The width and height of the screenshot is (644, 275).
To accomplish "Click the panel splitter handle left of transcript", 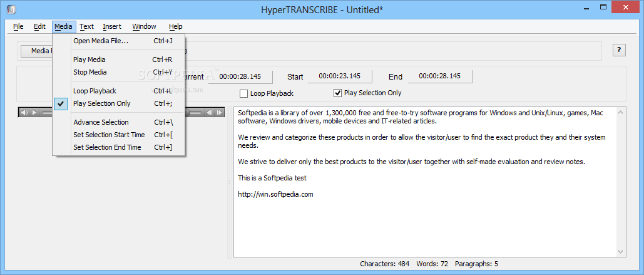I will [229, 182].
